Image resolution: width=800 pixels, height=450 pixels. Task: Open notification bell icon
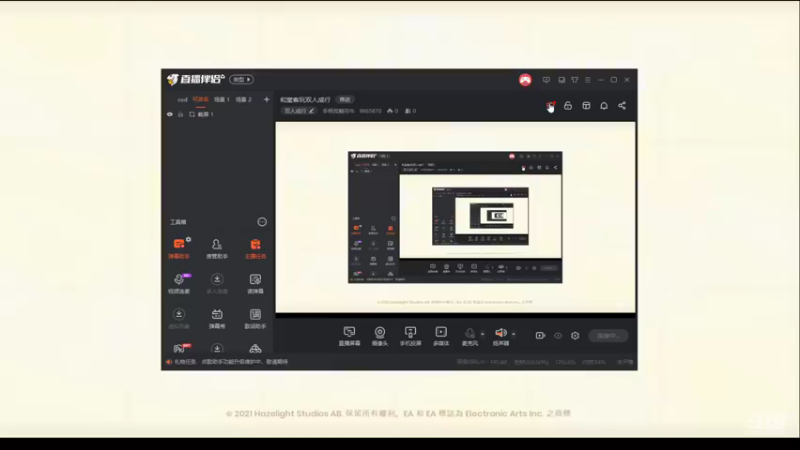click(604, 106)
